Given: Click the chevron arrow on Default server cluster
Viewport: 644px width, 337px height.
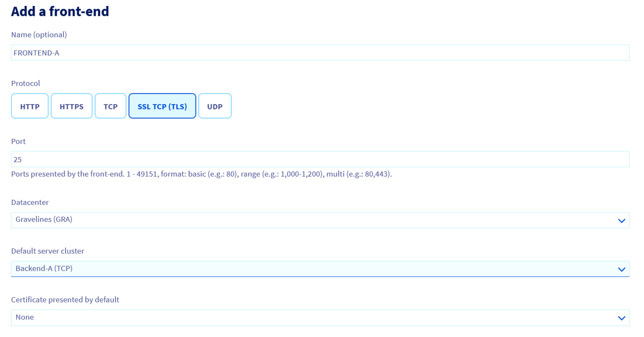Looking at the screenshot, I should point(621,269).
